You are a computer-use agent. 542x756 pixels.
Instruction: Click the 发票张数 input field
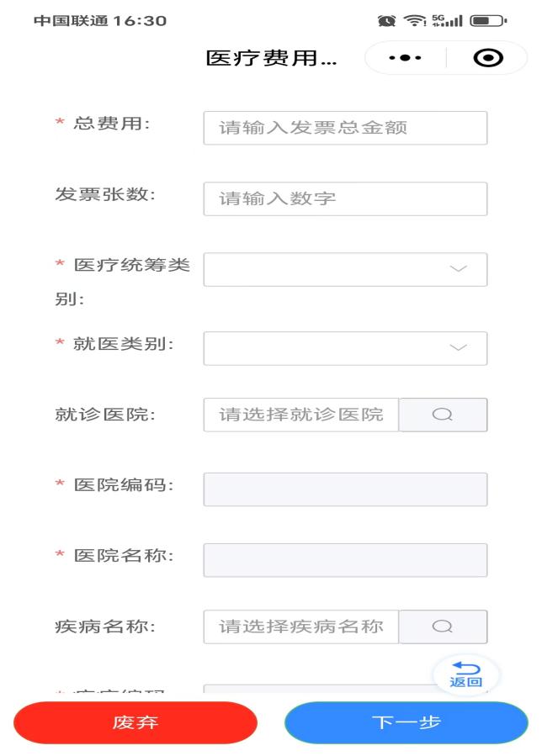coord(345,198)
